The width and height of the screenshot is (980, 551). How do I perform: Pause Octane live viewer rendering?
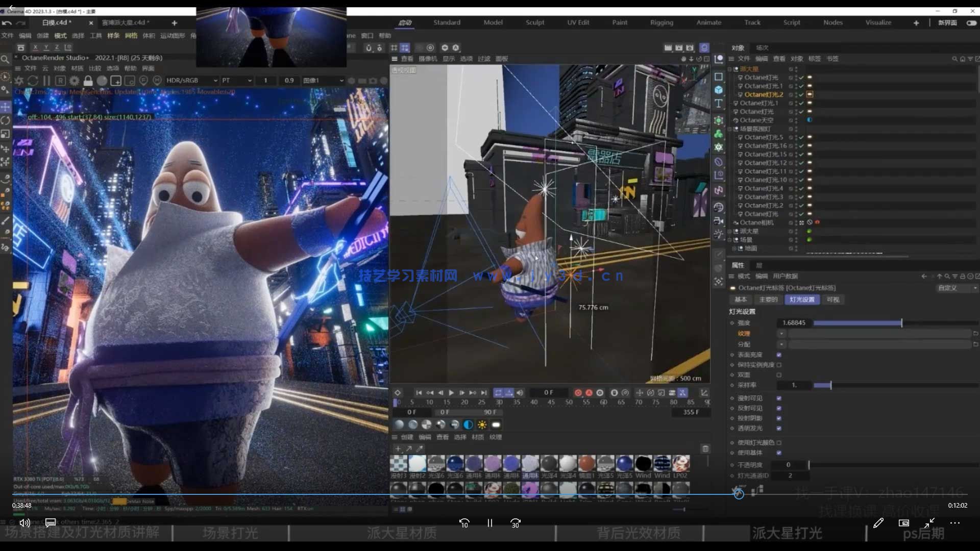pos(46,81)
